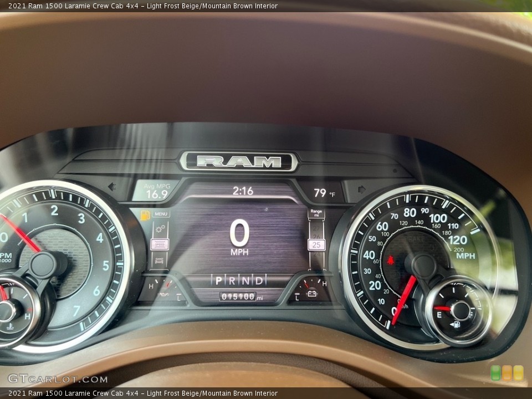Tap the yellow low fuel pump icon
The image size is (532, 399).
coord(145,216)
